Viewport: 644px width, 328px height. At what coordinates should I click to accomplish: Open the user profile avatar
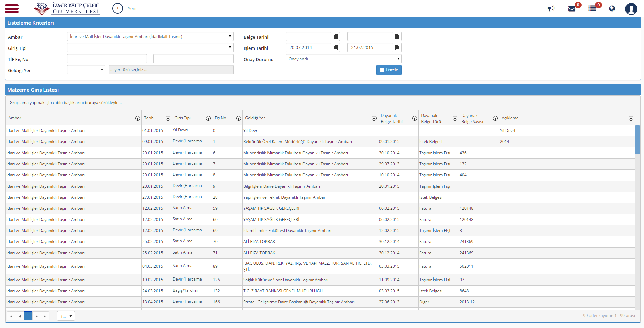click(x=631, y=9)
